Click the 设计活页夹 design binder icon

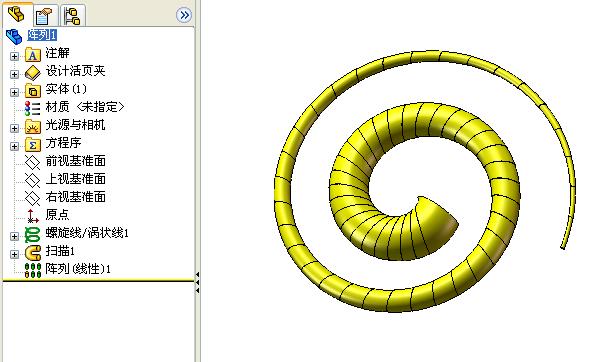point(33,73)
